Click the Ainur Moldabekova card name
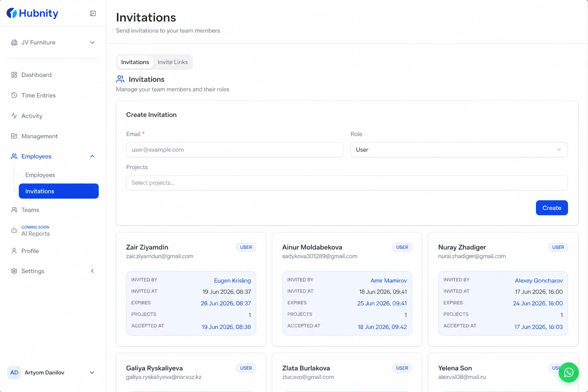 click(x=312, y=247)
